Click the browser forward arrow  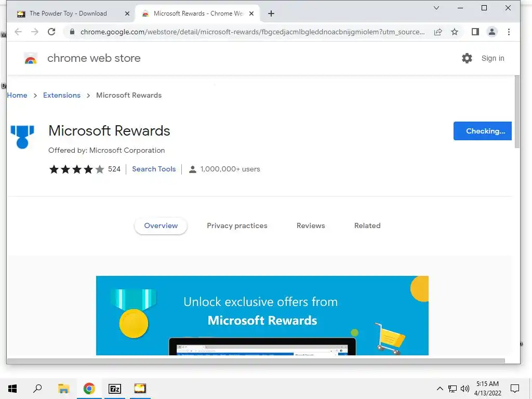tap(35, 32)
